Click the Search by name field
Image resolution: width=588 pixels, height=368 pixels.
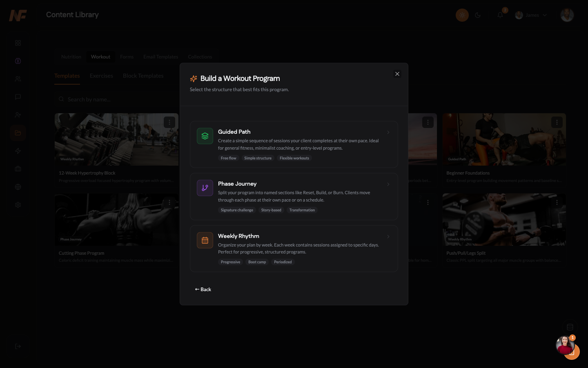tap(116, 99)
